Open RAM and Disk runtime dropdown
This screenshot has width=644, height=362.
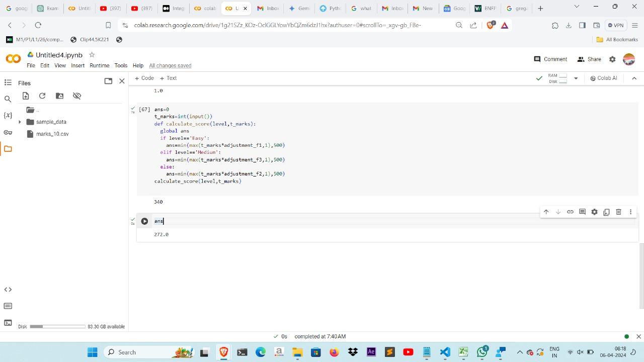(x=576, y=78)
